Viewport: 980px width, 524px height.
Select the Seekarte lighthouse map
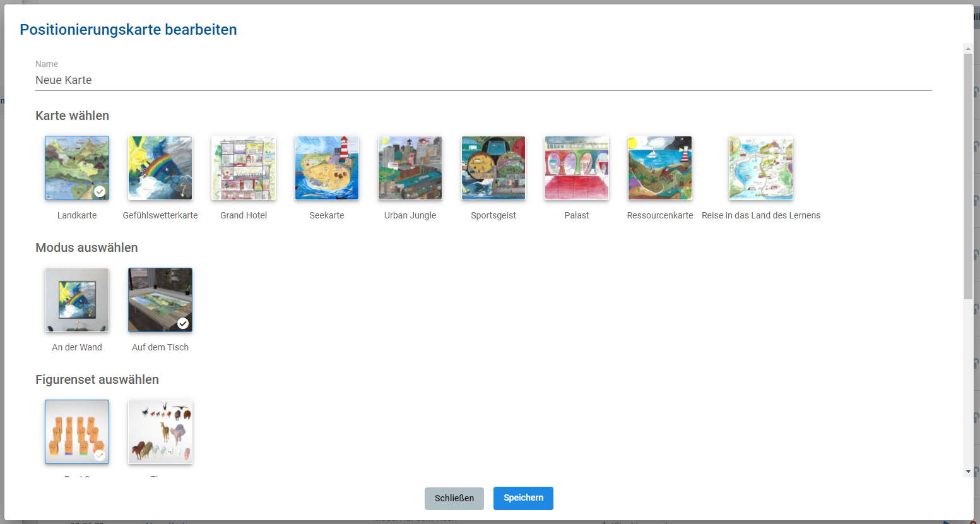tap(327, 168)
